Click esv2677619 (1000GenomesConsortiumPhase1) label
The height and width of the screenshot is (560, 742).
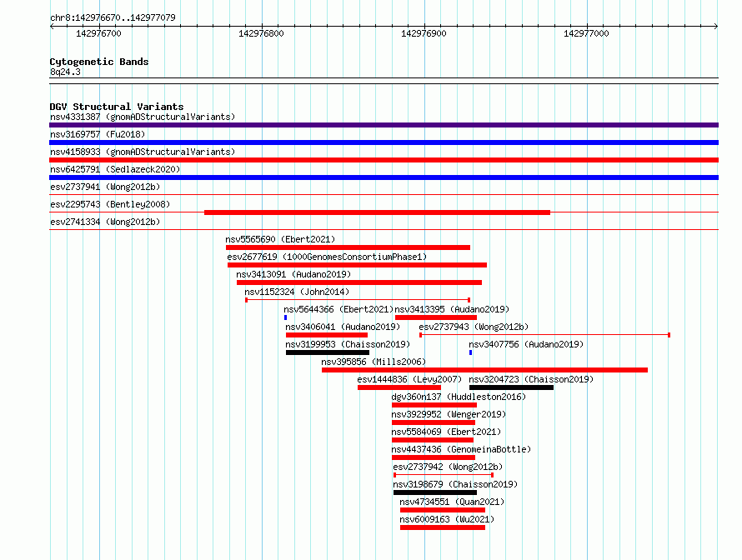(x=327, y=257)
